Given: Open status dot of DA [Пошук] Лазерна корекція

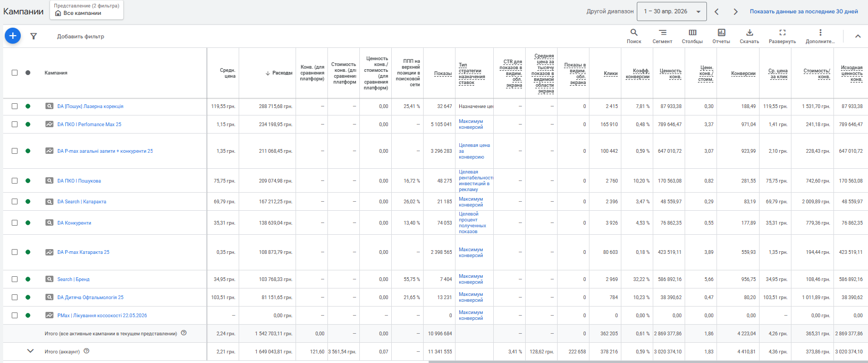Looking at the screenshot, I should [x=28, y=106].
